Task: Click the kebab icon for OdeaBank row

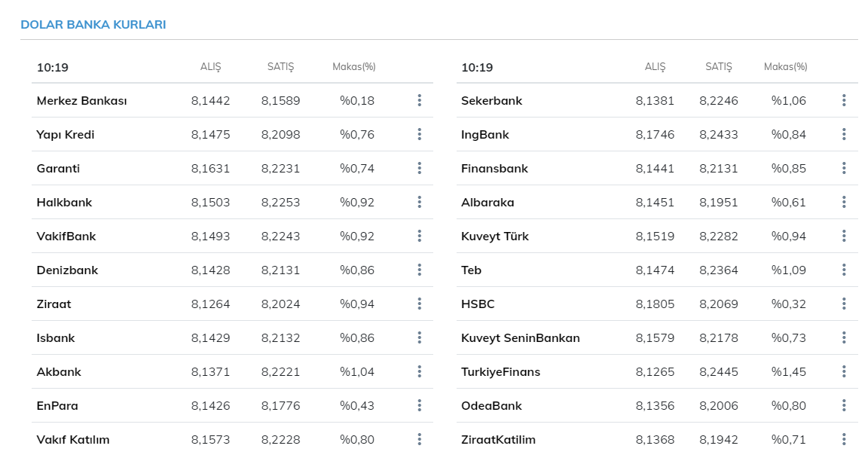Action: tap(844, 405)
